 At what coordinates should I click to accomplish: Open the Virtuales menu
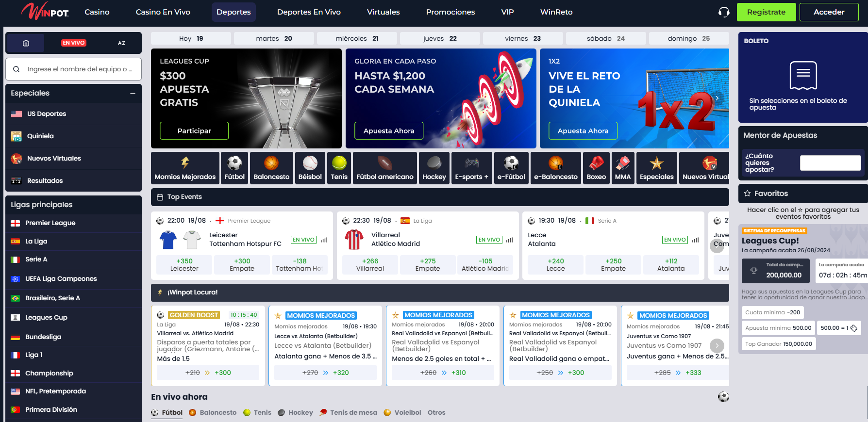click(x=384, y=12)
